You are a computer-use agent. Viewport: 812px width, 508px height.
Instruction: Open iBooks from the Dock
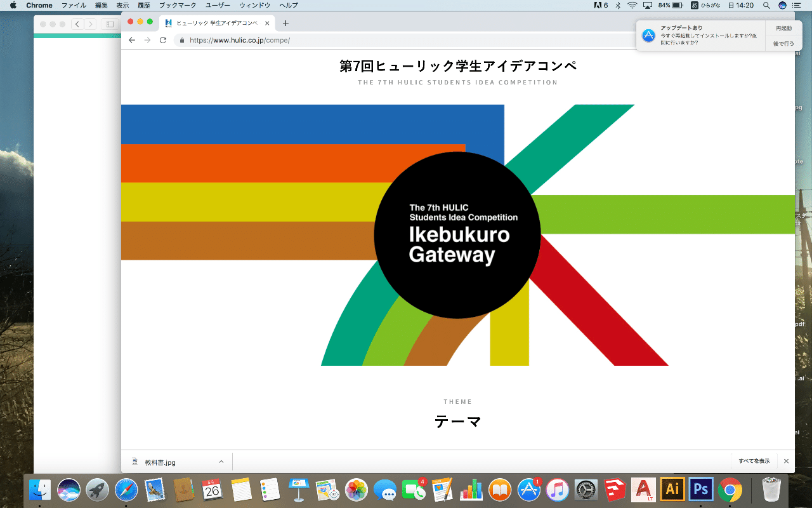tap(500, 490)
